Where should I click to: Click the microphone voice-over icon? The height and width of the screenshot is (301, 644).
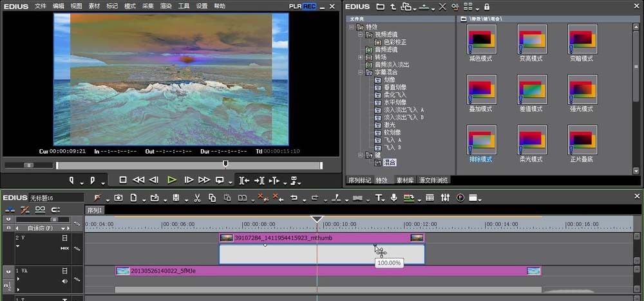393,198
